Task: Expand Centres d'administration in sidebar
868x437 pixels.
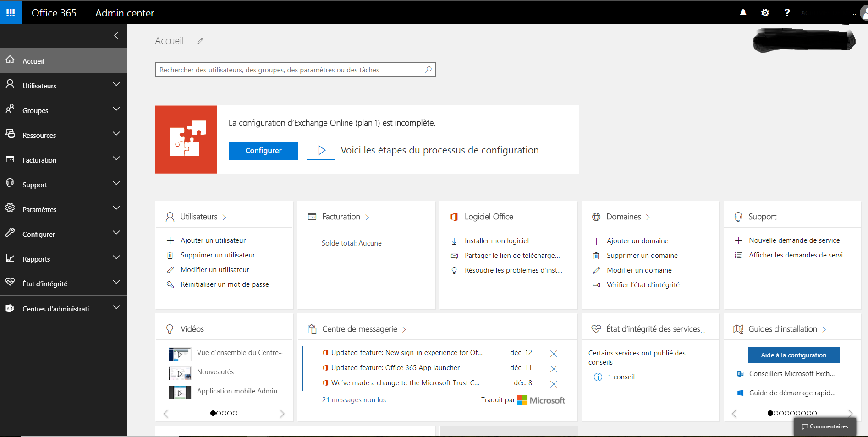Action: (116, 308)
